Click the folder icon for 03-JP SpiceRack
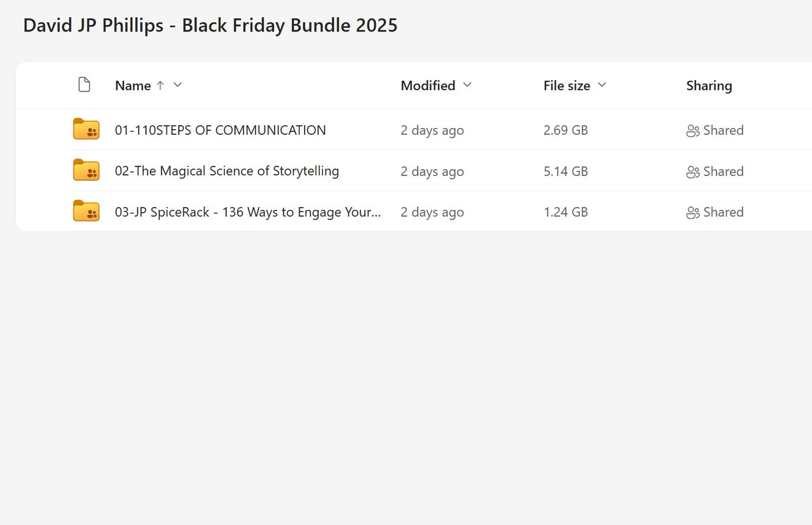This screenshot has width=812, height=525. point(85,211)
